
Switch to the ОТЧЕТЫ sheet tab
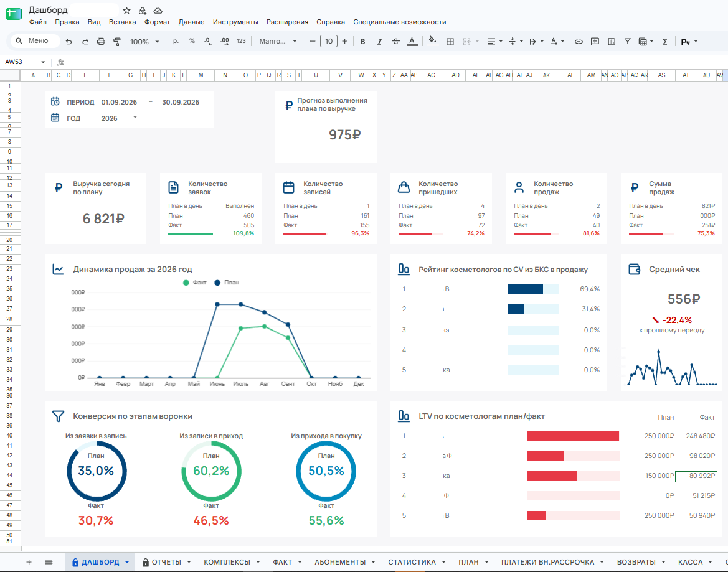point(166,562)
